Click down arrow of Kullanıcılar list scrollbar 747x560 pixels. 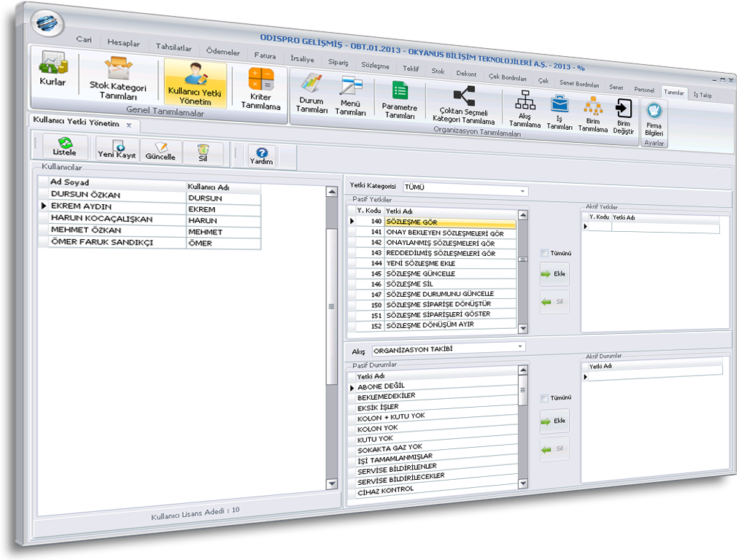[332, 484]
